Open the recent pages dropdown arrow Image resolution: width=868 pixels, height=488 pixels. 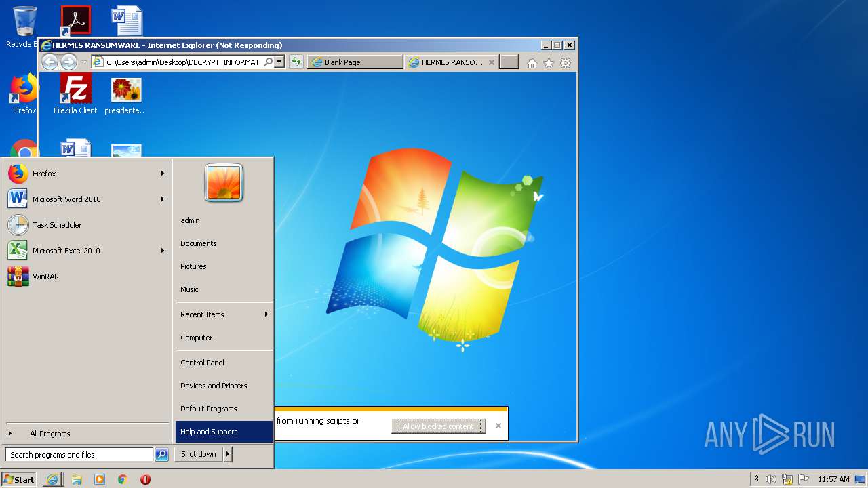84,62
